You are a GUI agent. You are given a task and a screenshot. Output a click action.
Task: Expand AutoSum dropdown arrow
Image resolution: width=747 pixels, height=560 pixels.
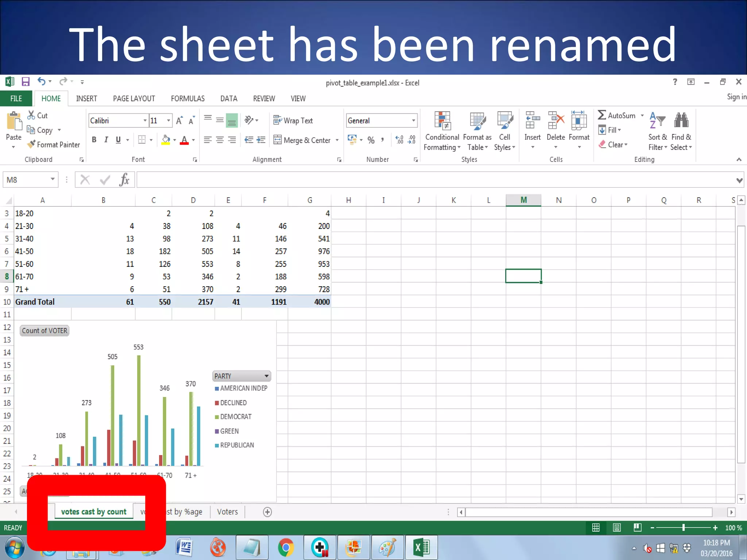click(x=642, y=116)
